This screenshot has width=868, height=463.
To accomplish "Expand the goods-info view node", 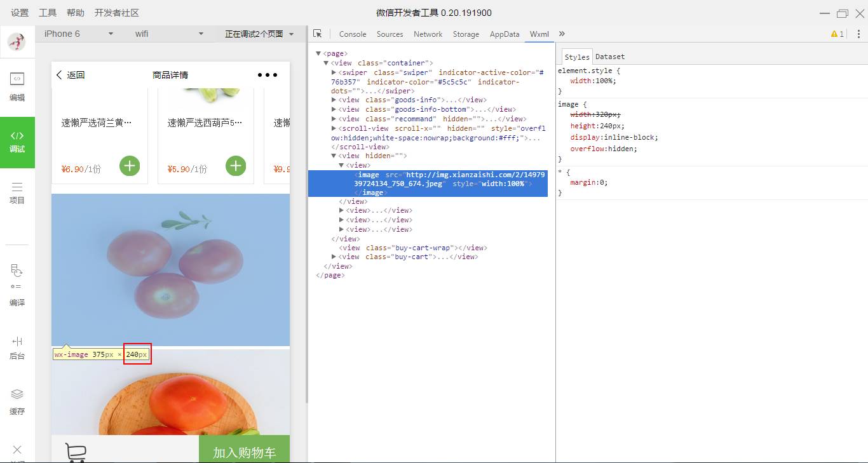I will click(334, 100).
